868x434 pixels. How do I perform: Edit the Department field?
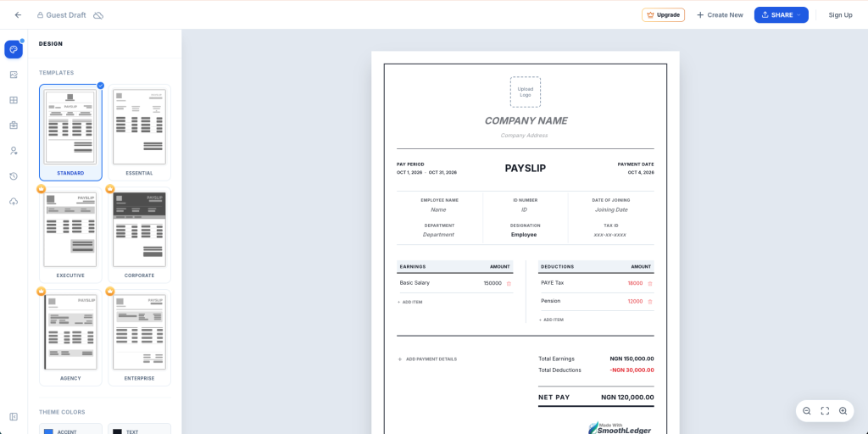(438, 235)
